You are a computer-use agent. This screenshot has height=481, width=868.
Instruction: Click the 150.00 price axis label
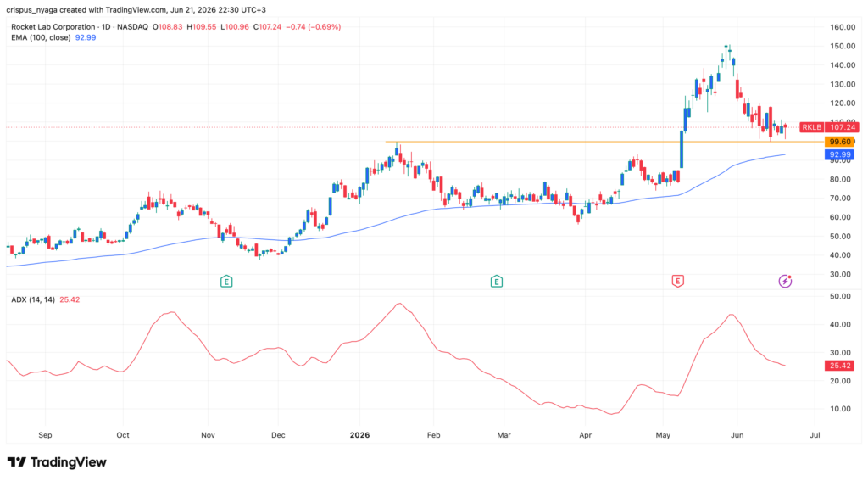pyautogui.click(x=843, y=46)
